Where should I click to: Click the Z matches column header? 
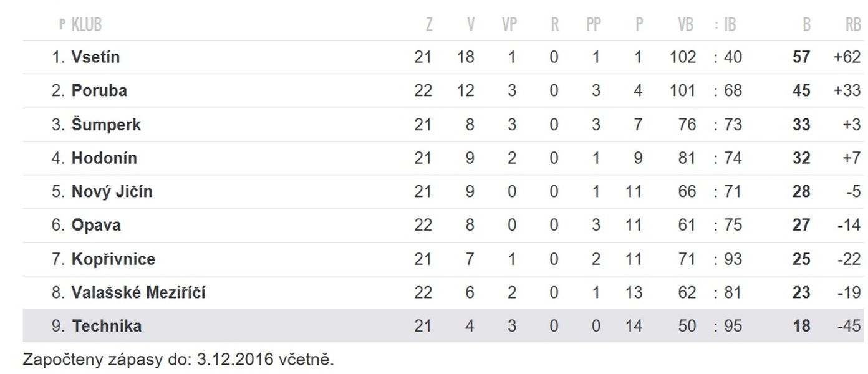tap(429, 24)
